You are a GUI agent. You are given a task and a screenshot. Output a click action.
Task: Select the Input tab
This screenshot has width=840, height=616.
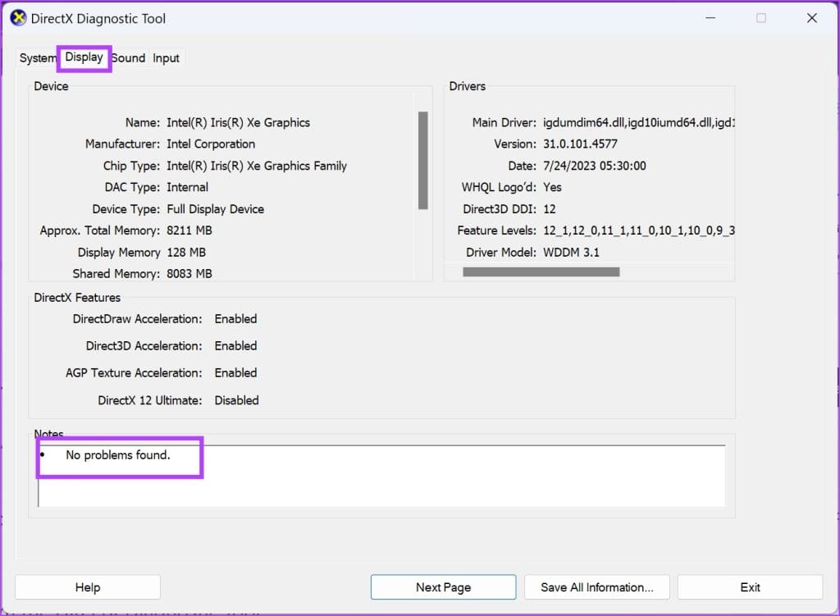(166, 57)
